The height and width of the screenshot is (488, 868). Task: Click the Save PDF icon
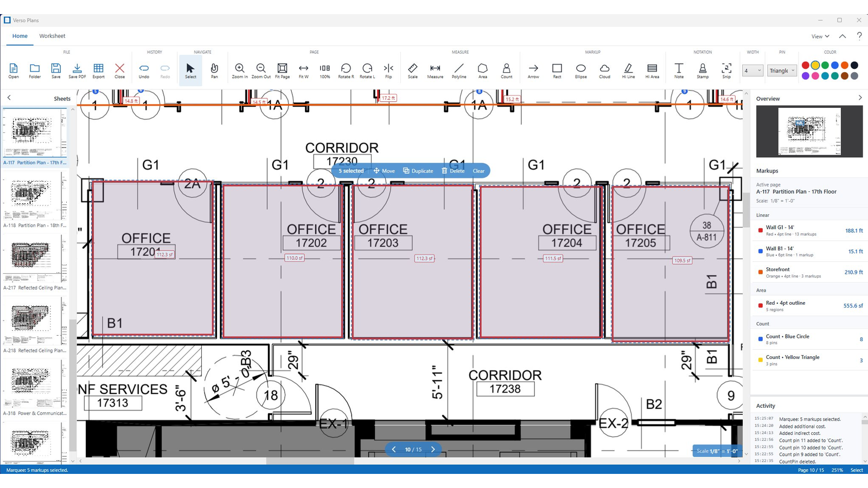point(77,70)
